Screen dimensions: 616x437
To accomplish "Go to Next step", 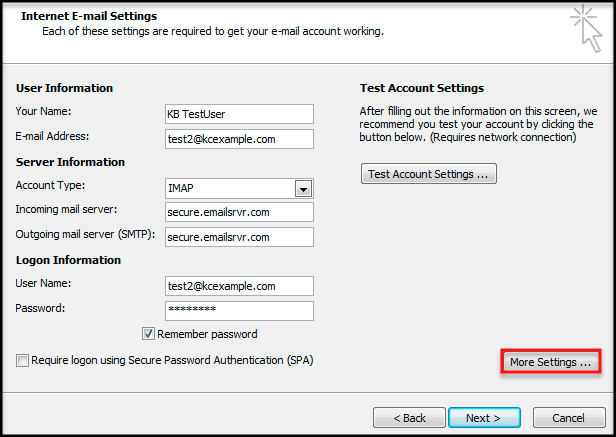I will 484,417.
